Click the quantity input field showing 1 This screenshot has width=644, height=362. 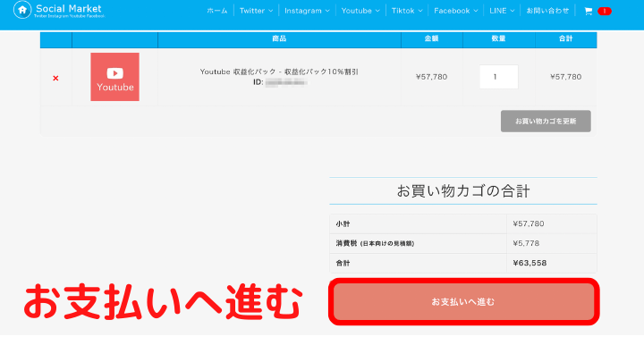[x=498, y=77]
